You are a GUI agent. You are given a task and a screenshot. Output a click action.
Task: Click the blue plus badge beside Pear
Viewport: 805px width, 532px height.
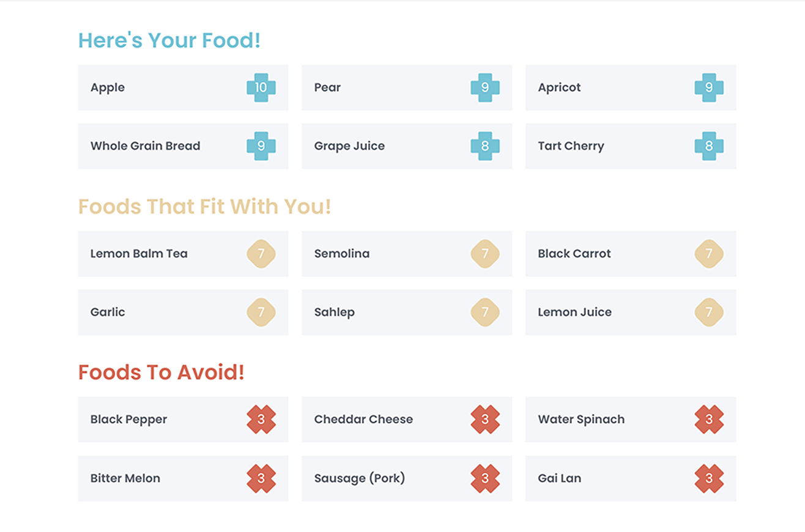(x=485, y=87)
